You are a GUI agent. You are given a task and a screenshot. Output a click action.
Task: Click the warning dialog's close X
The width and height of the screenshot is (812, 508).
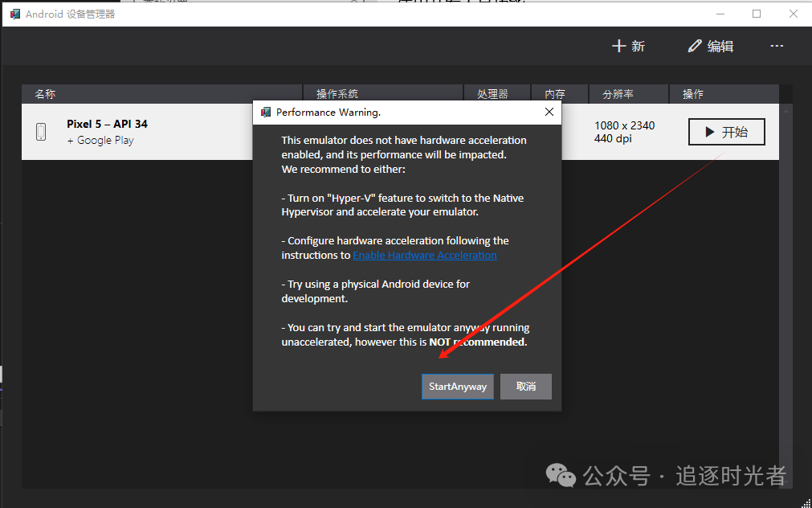(549, 112)
